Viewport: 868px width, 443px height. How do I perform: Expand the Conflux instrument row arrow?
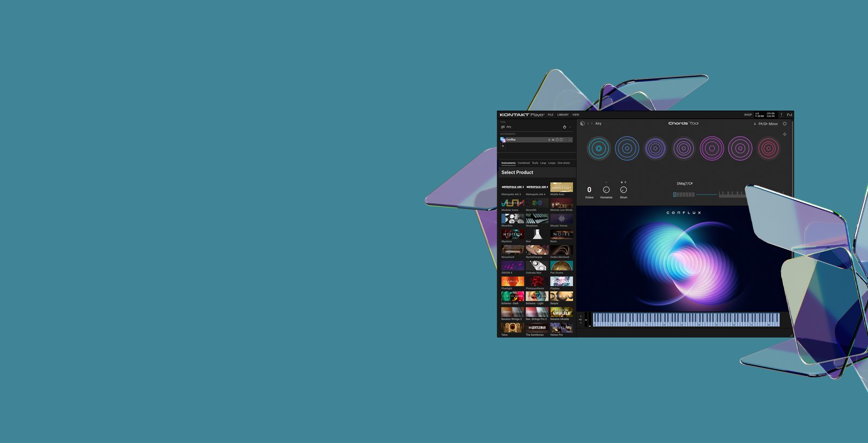click(570, 140)
